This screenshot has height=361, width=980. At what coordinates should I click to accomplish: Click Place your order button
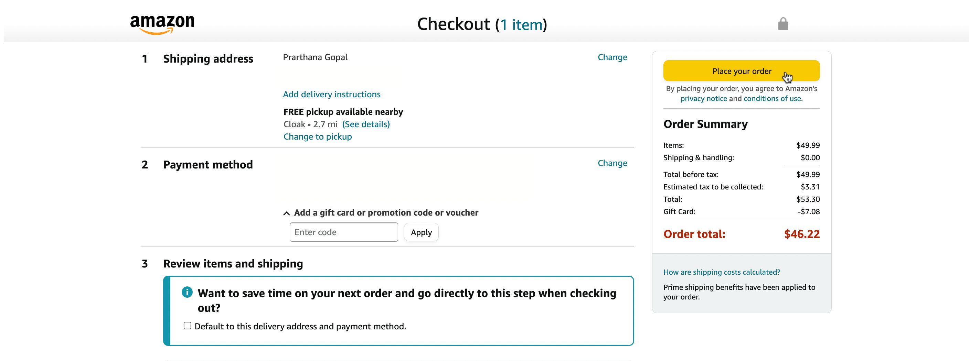pyautogui.click(x=741, y=71)
